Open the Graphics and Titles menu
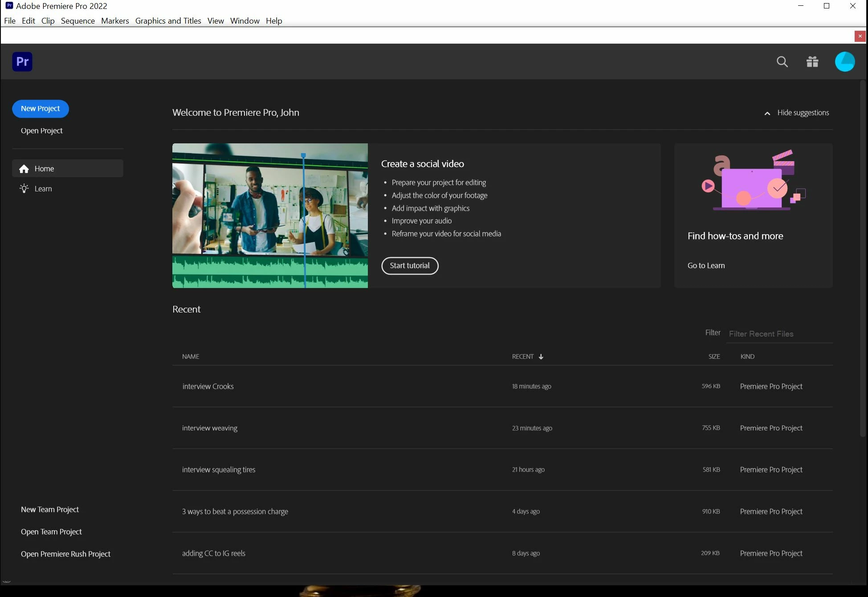Screen dimensions: 868x597 coord(168,21)
